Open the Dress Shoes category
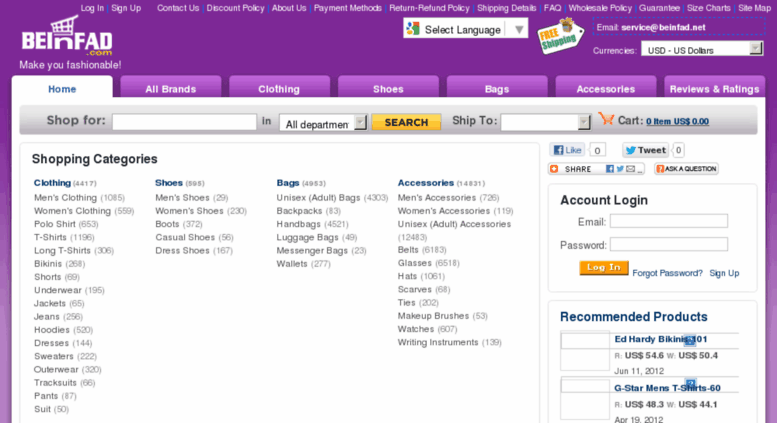 182,251
